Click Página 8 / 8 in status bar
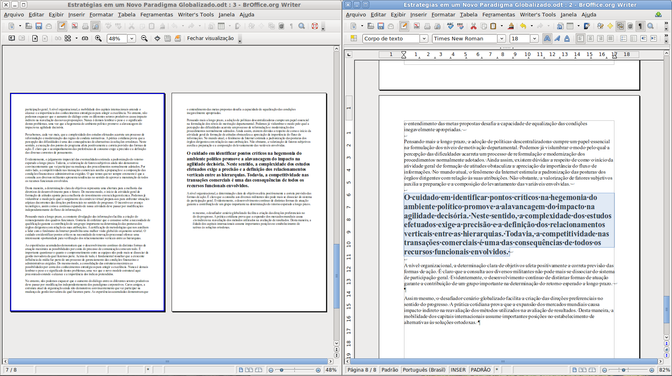This screenshot has width=672, height=376. coord(361,370)
